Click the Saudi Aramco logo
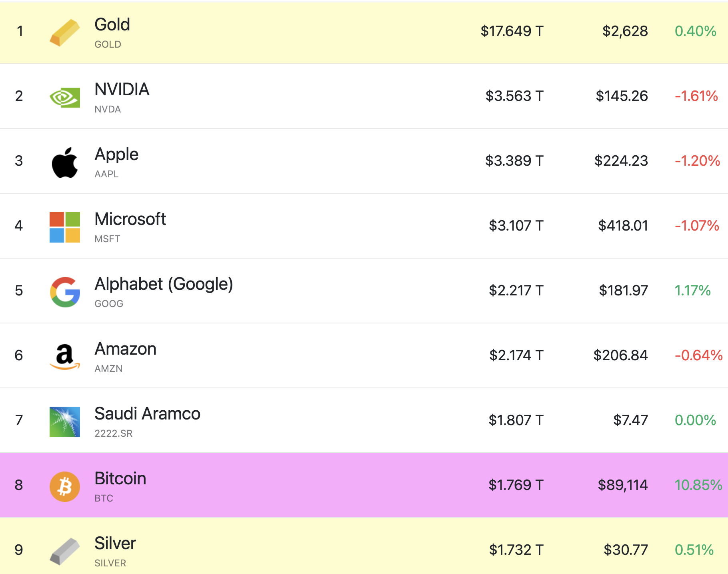This screenshot has height=574, width=728. pyautogui.click(x=64, y=421)
